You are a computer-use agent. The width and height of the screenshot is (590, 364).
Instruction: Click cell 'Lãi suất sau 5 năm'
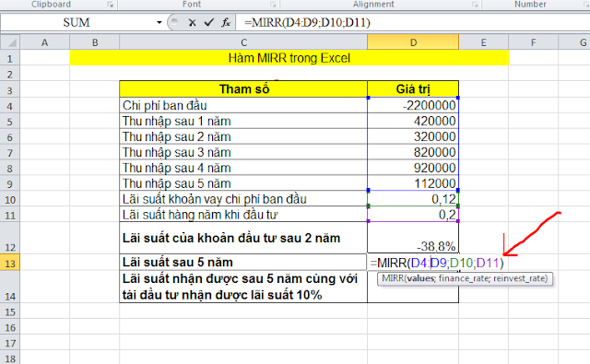pos(243,262)
